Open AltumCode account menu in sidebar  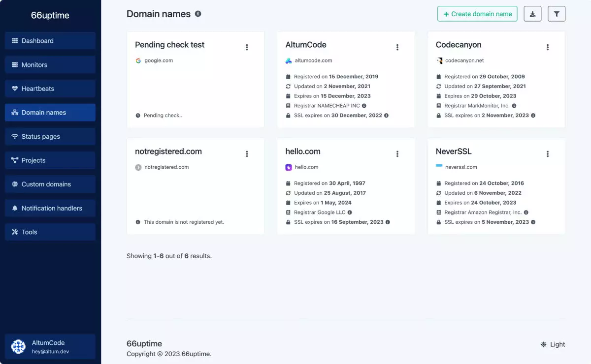[x=50, y=347]
